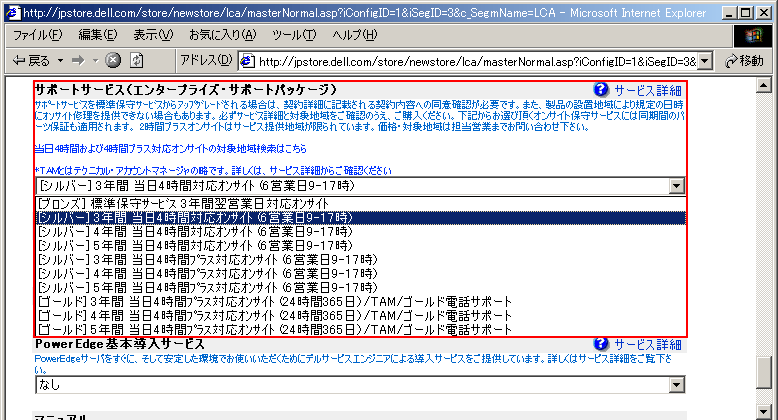Open the ツール(T) menu
Screen dimensions: 778x420
294,35
